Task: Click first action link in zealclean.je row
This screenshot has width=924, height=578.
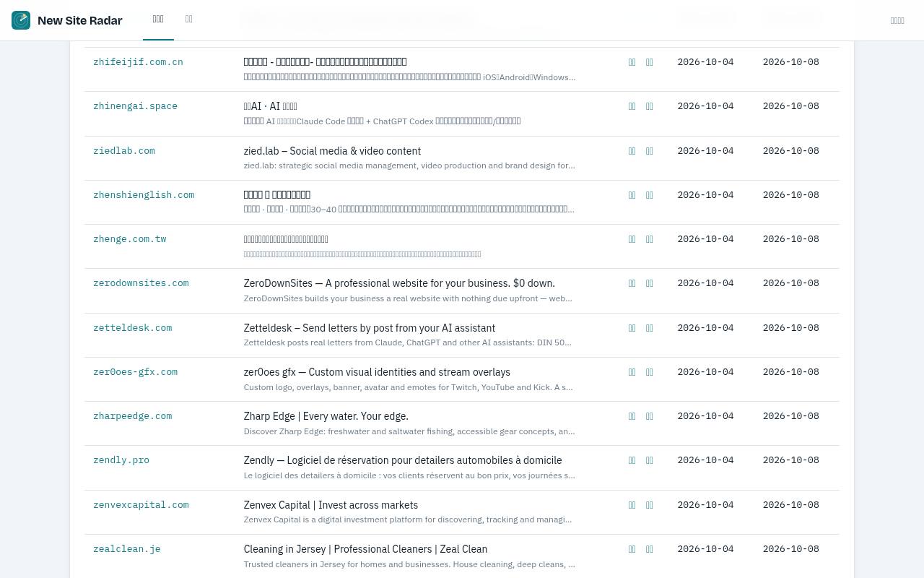Action: click(632, 549)
